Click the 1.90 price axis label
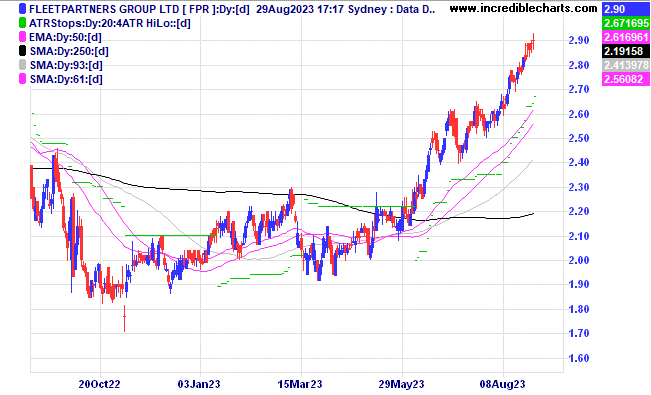651x395 pixels. coord(579,285)
